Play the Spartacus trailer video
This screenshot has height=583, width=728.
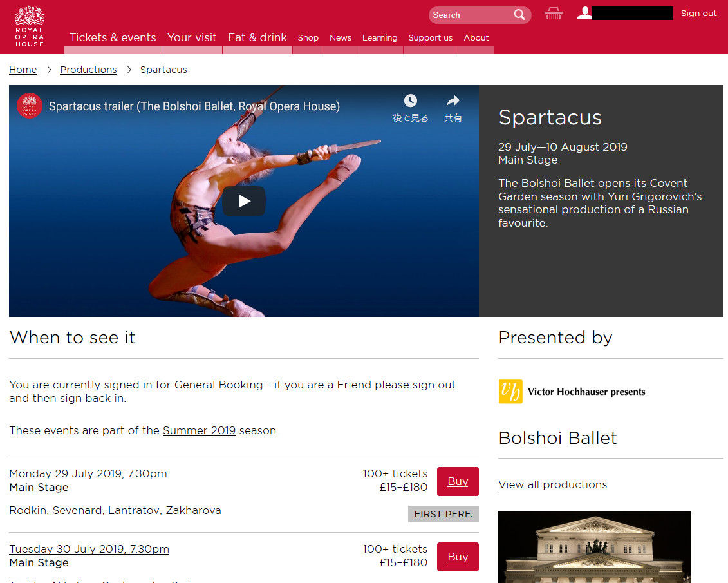244,201
